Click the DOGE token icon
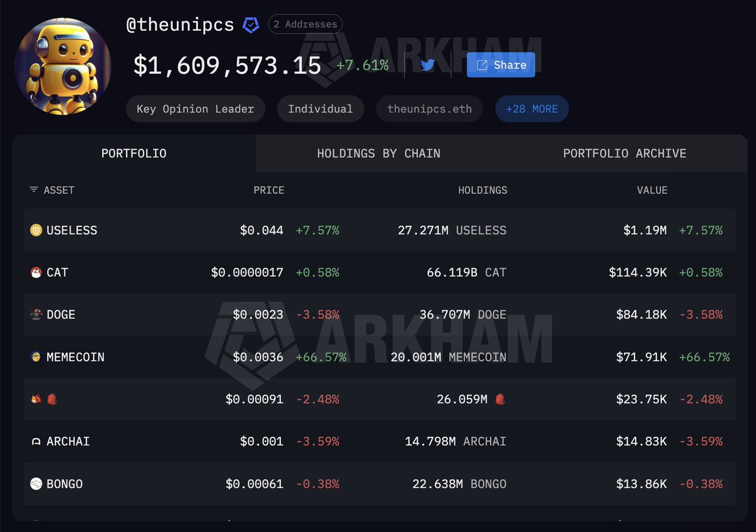756x532 pixels. 37,315
